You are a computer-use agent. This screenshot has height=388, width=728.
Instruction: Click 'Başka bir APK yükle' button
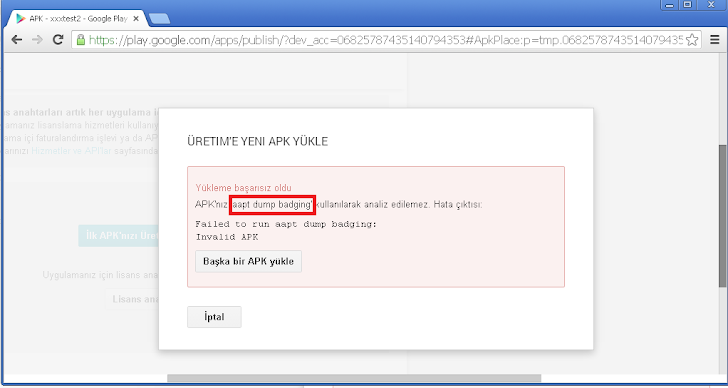[x=248, y=261]
